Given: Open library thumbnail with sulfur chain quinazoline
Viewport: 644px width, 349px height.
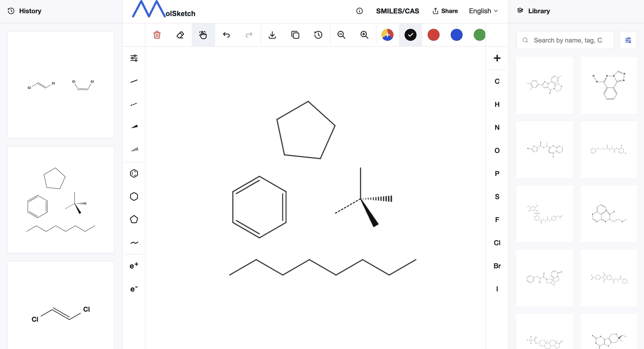Looking at the screenshot, I should click(609, 214).
